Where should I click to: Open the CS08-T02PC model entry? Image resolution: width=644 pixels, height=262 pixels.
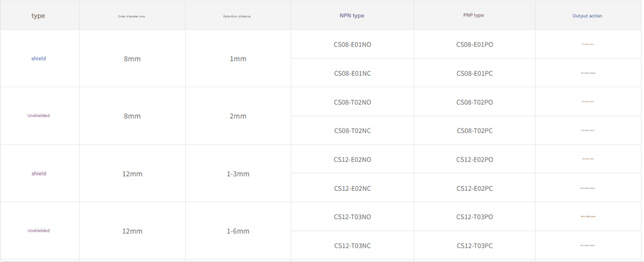pos(474,131)
